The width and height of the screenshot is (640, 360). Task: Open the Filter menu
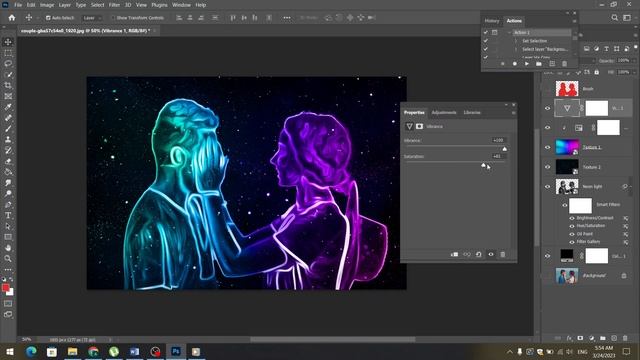[x=114, y=5]
